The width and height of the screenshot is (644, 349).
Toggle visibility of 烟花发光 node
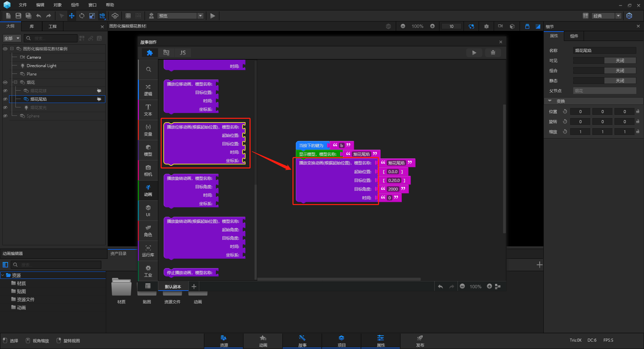click(5, 108)
